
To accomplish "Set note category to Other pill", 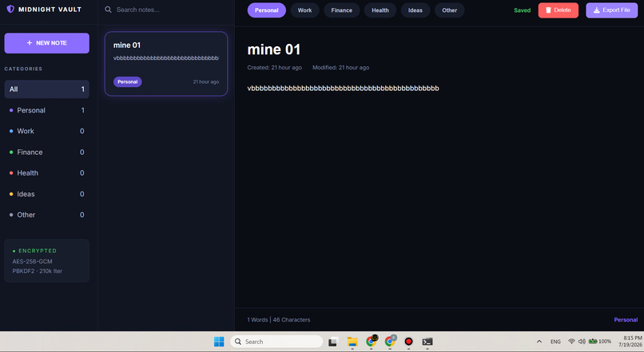I will coord(449,10).
